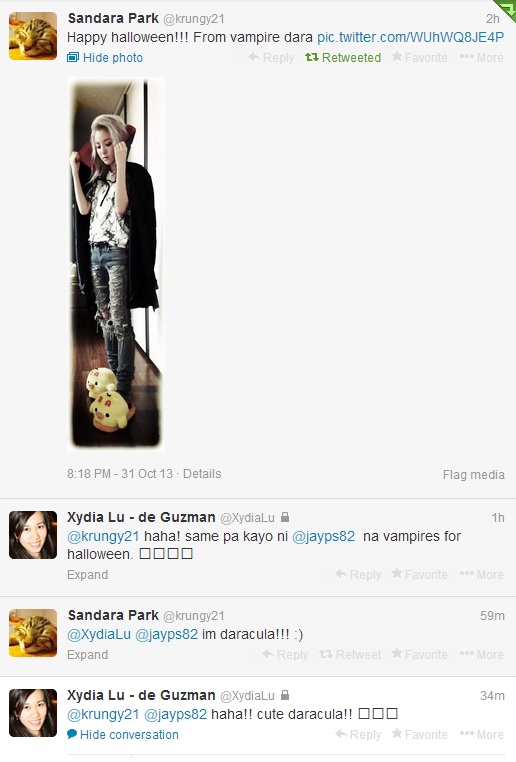Open Sandara Park's cat avatar on top tweet

[x=33, y=36]
